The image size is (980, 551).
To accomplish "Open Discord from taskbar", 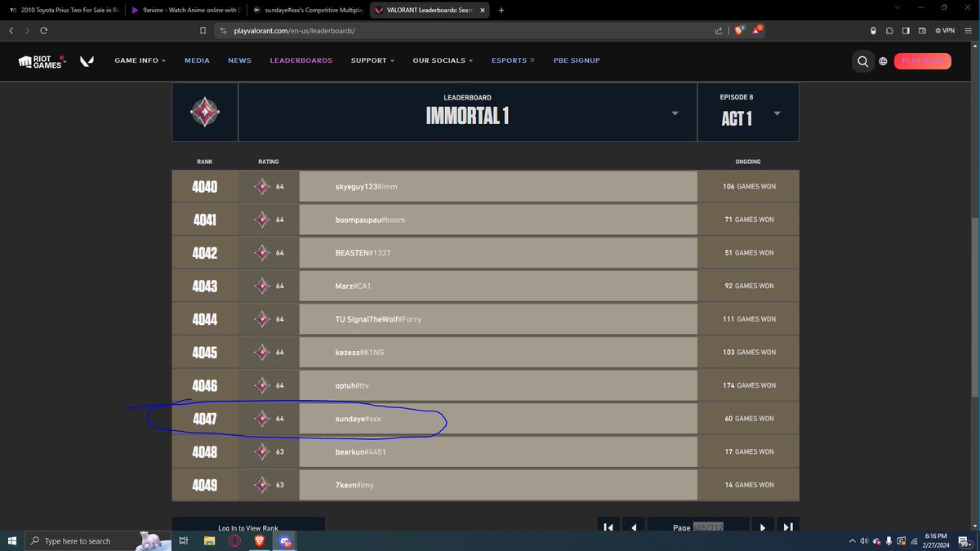I will pos(285,540).
